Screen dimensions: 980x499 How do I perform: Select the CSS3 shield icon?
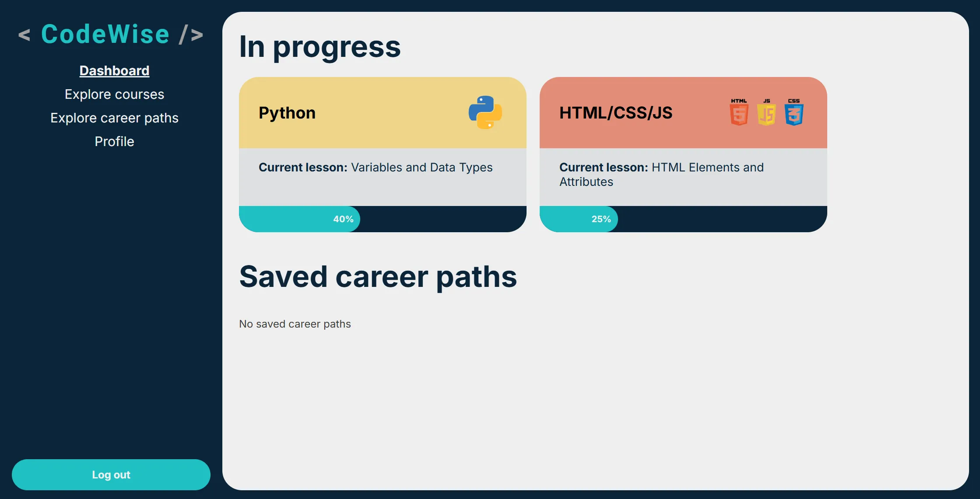(794, 112)
